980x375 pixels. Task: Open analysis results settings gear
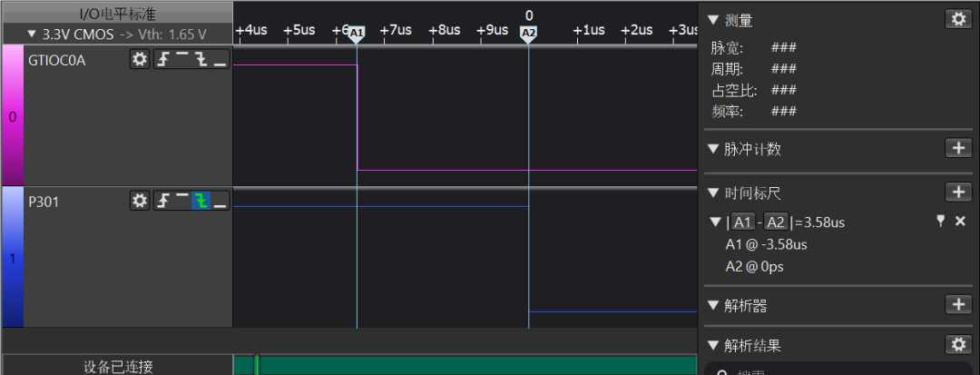click(x=958, y=345)
